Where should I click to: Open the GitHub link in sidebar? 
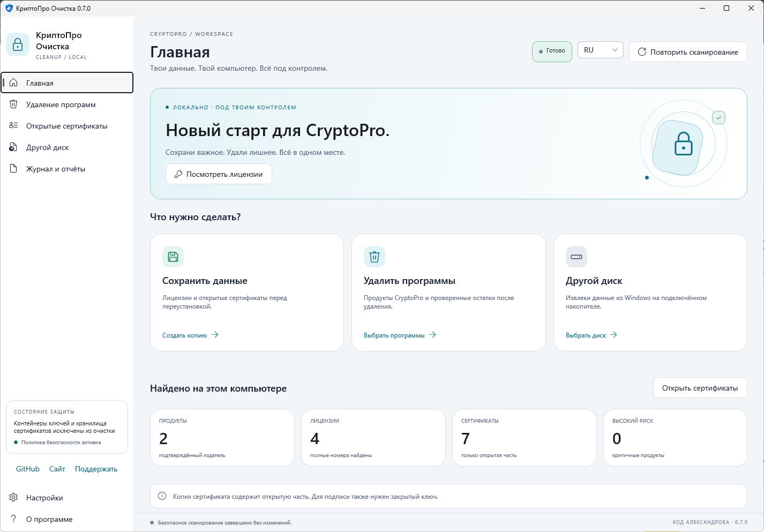pyautogui.click(x=28, y=469)
